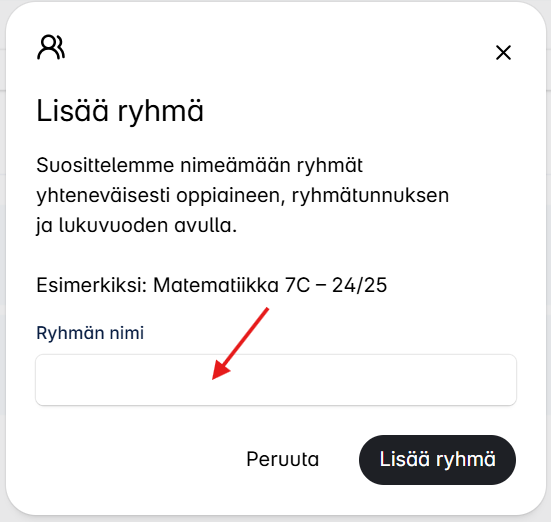This screenshot has width=551, height=522.
Task: Click the red arrow annotation
Action: 241,343
